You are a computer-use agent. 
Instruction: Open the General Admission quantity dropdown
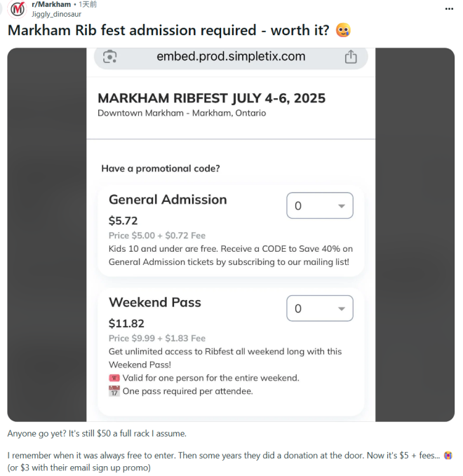pyautogui.click(x=320, y=206)
